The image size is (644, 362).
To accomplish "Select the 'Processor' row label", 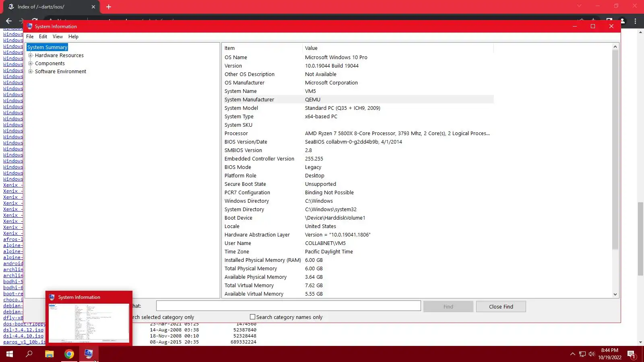I will click(236, 134).
